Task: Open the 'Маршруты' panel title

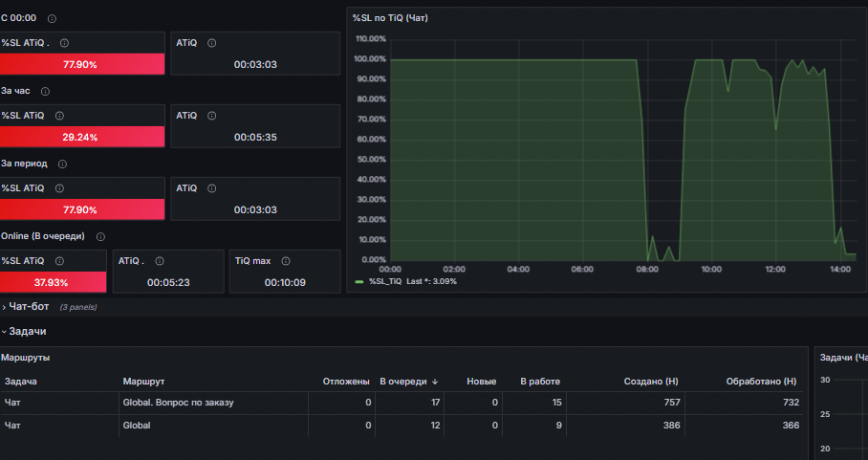Action: pyautogui.click(x=26, y=358)
